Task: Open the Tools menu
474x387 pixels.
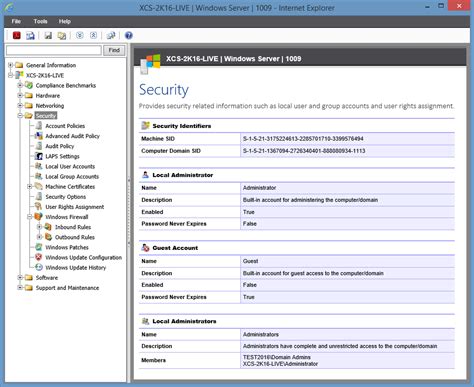Action: (x=40, y=21)
